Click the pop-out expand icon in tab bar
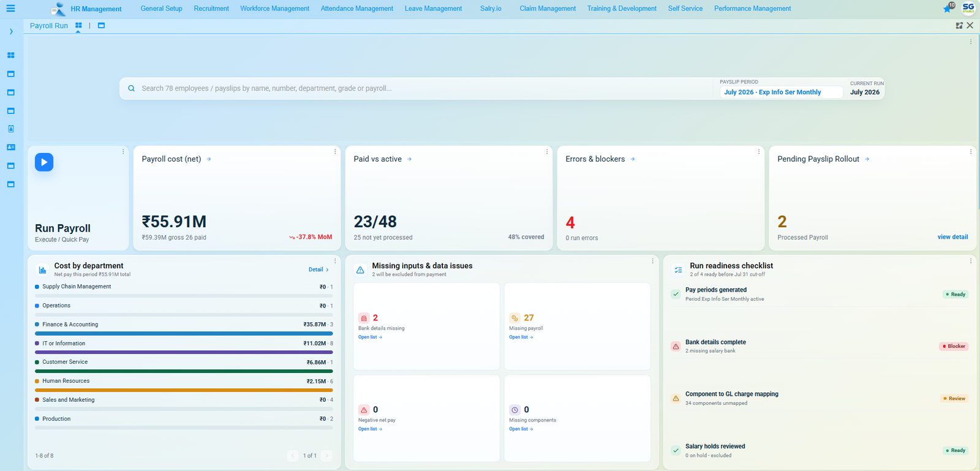 point(959,26)
